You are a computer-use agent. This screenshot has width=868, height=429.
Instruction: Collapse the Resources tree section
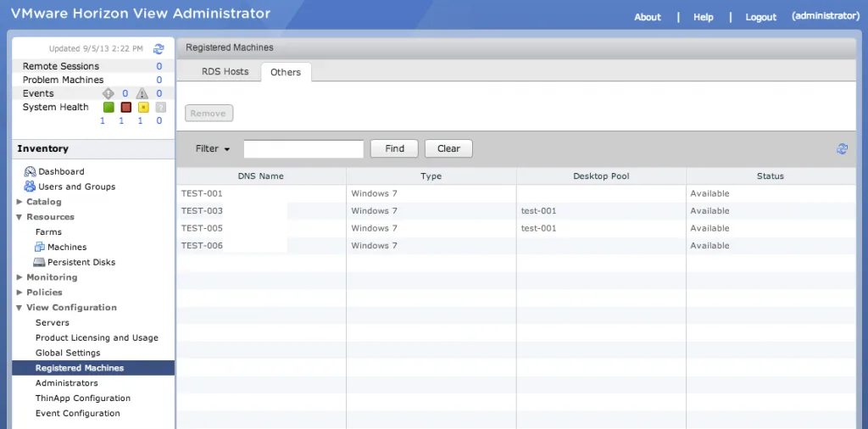[x=20, y=217]
